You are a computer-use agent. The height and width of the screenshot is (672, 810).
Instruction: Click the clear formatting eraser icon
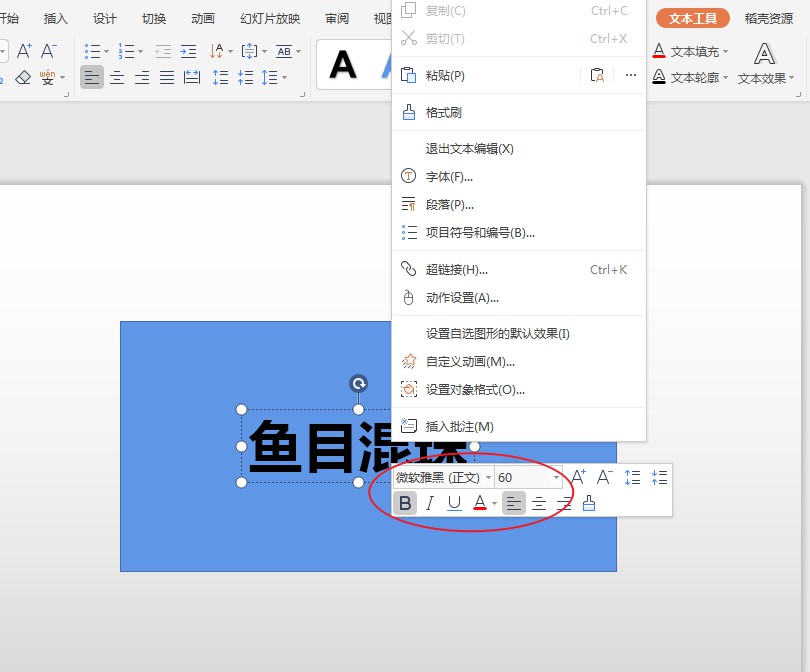22,78
